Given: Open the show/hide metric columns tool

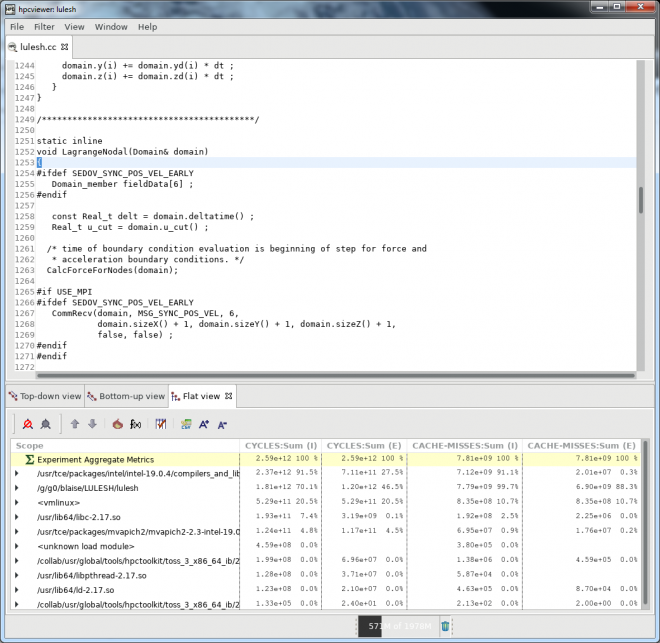Looking at the screenshot, I should (x=161, y=424).
